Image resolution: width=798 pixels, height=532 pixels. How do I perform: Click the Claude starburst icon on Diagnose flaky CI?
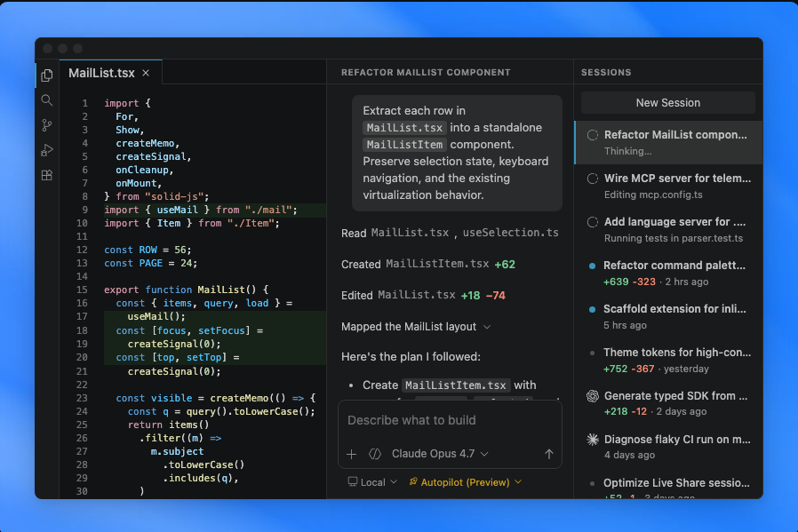[x=593, y=440]
